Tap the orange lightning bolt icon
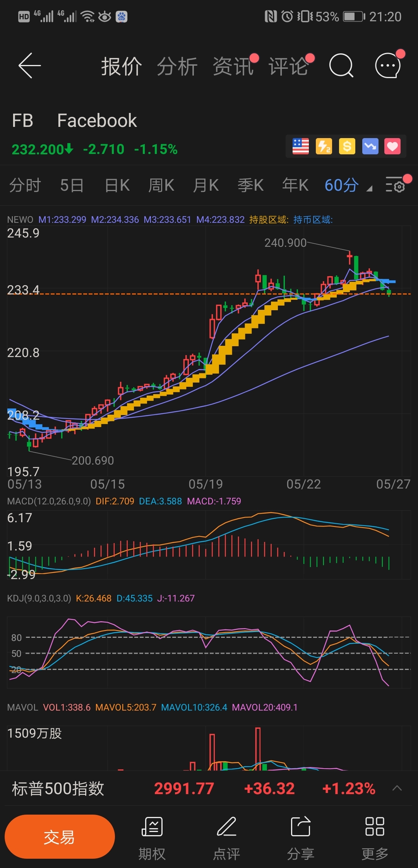Image resolution: width=418 pixels, height=868 pixels. coord(324,146)
